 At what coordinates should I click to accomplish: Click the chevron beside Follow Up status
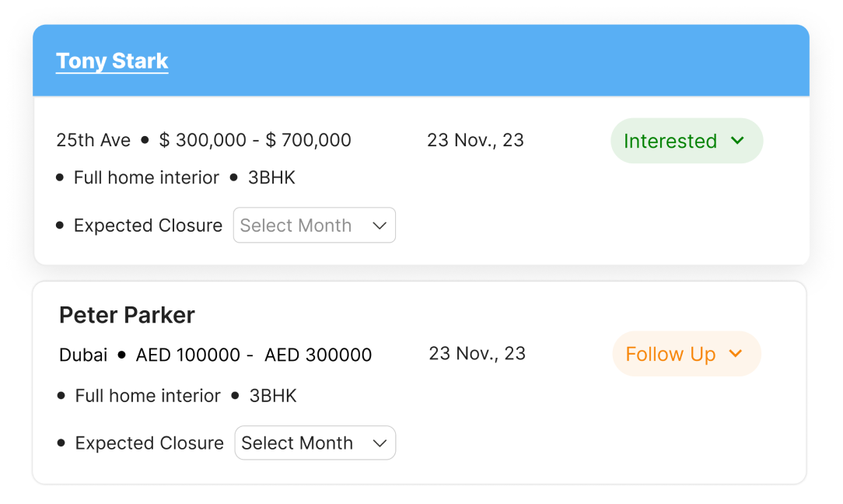[735, 354]
